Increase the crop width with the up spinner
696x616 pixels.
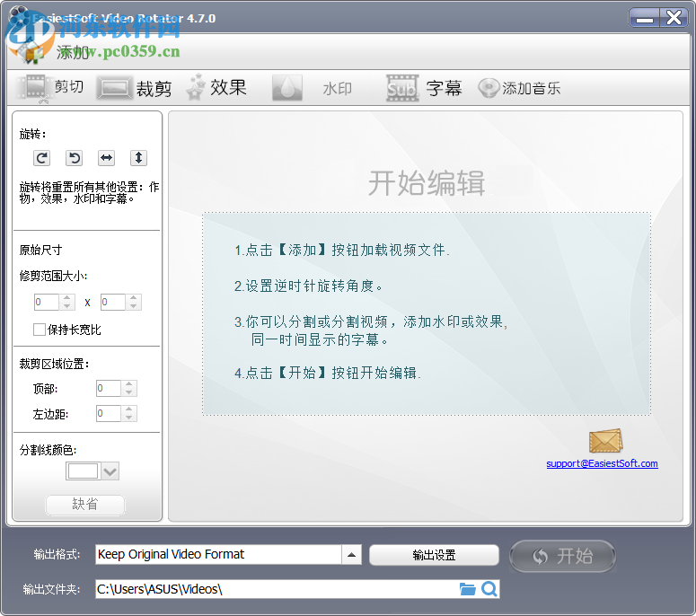[67, 298]
